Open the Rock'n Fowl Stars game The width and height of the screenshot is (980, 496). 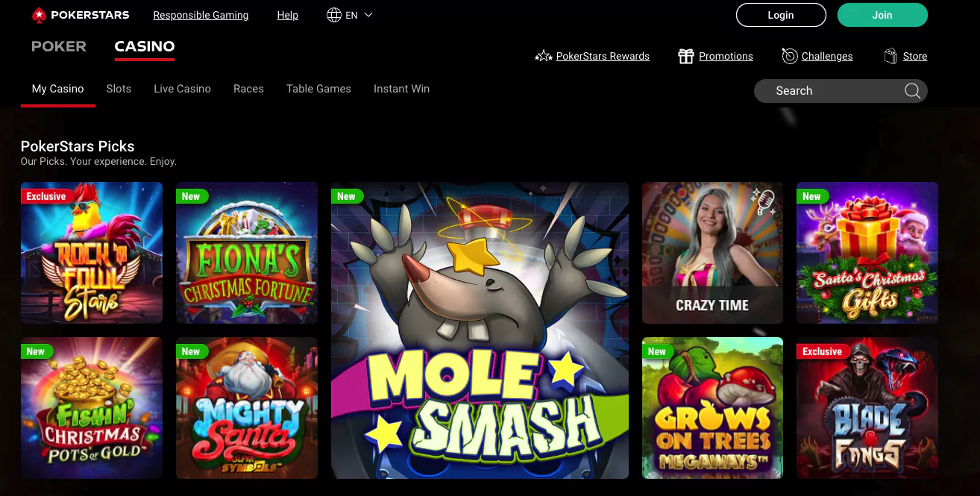92,253
